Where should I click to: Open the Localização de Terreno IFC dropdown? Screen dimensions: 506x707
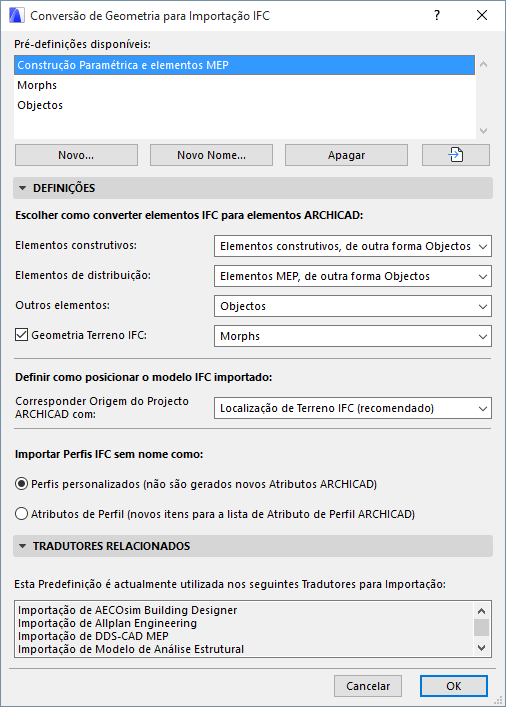[x=353, y=408]
